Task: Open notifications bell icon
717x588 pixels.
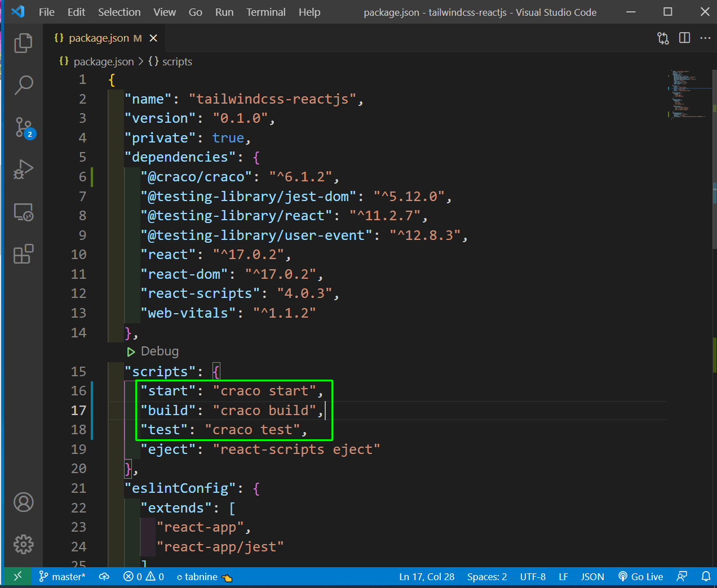Action: point(706,577)
